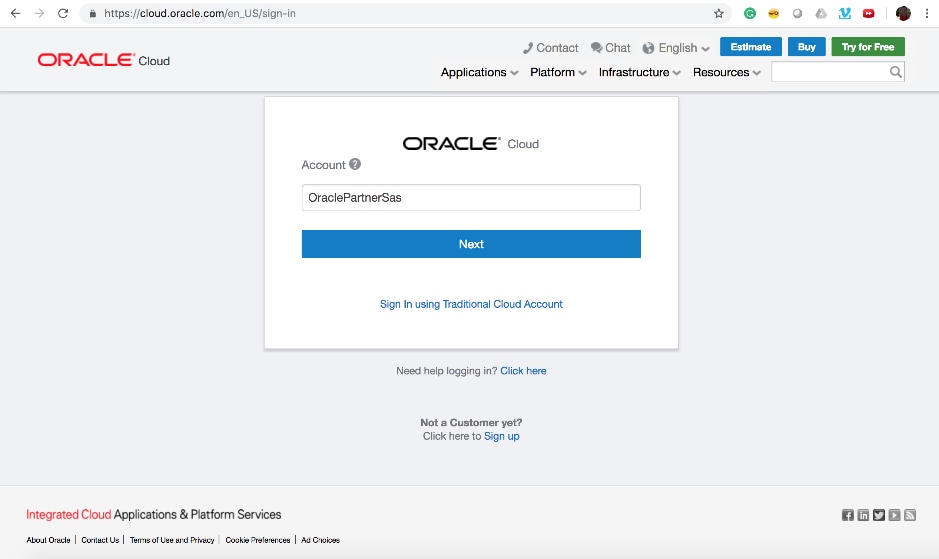Expand the Resources menu
This screenshot has width=939, height=559.
coord(726,72)
